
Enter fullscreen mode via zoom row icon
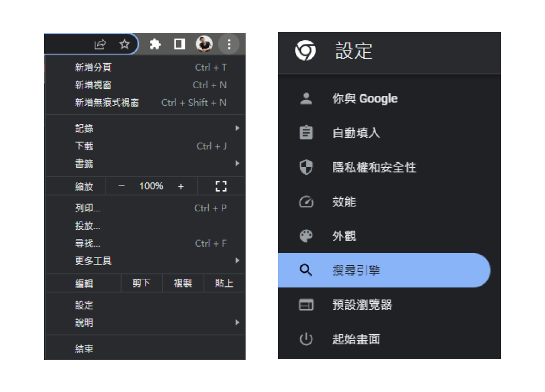click(221, 186)
